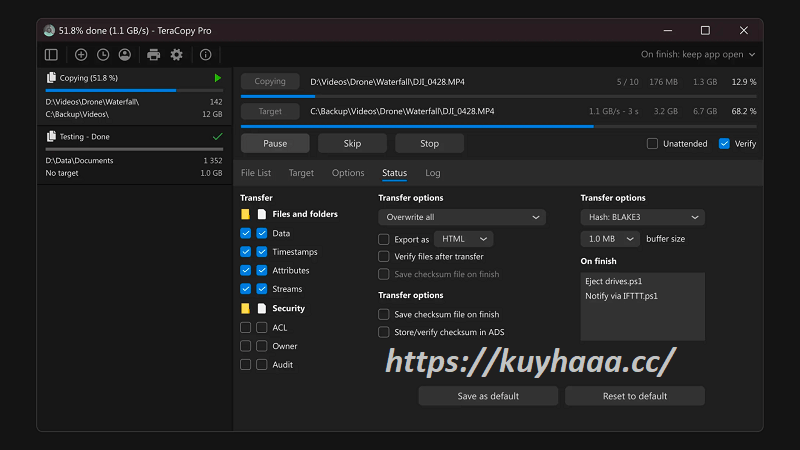Click the Pause button

pyautogui.click(x=275, y=144)
